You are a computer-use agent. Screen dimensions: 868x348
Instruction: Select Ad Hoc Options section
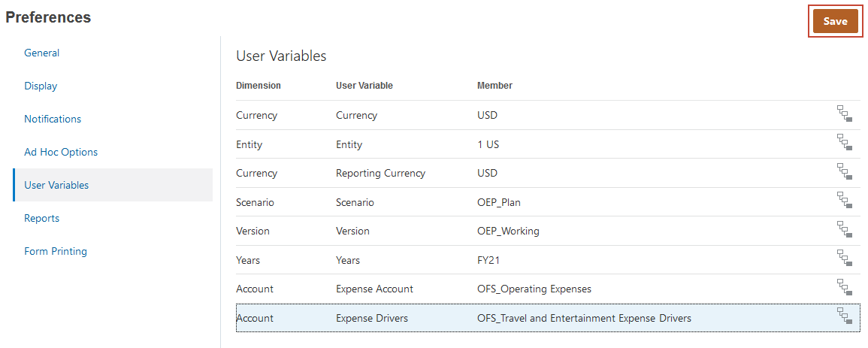point(61,152)
